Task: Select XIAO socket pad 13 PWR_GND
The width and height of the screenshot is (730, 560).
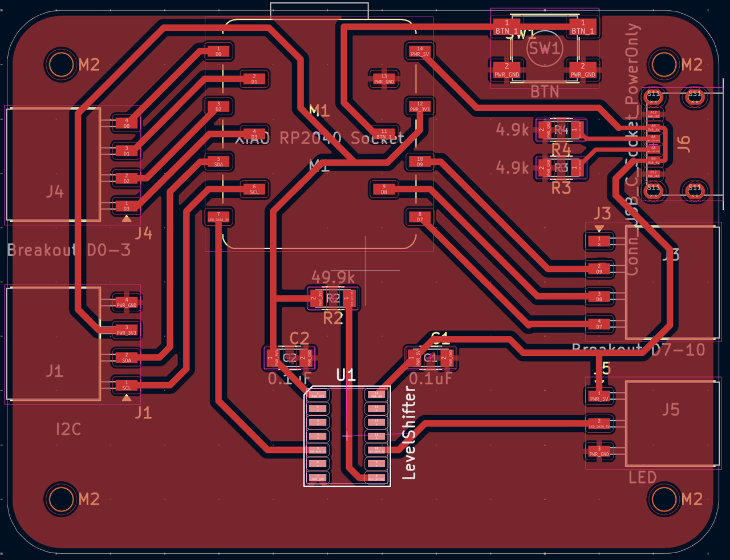Action: (x=384, y=79)
